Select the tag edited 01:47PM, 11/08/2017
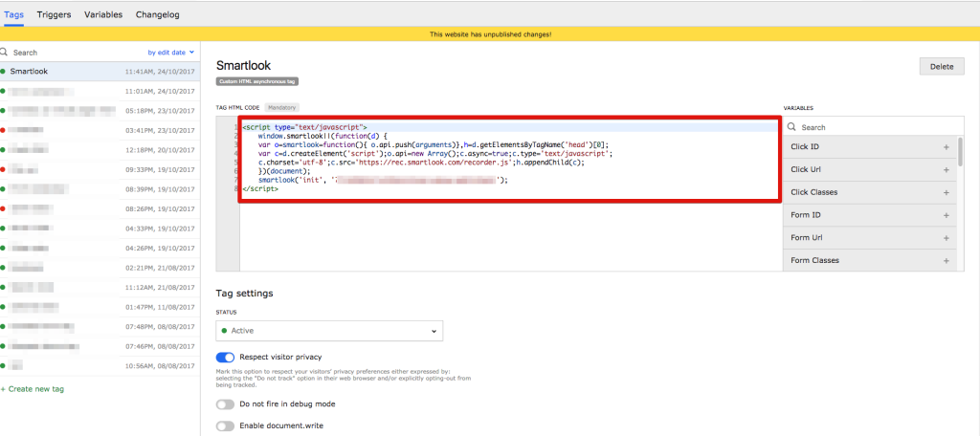This screenshot has height=436, width=980. click(100, 307)
